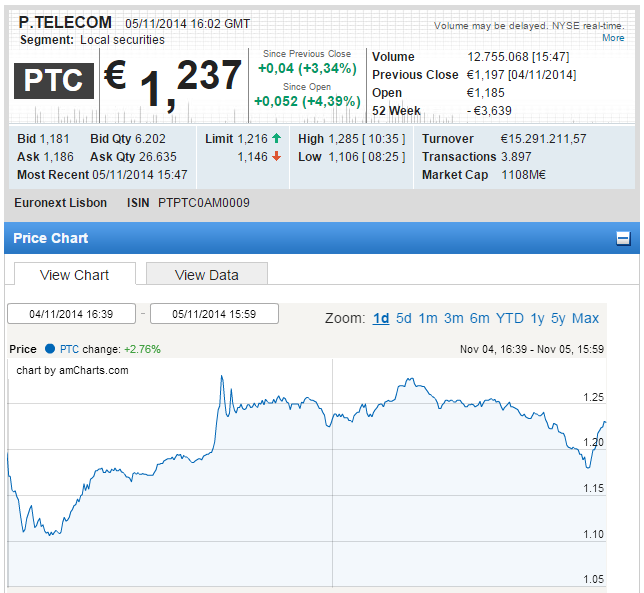Click the blue PTC legend dot
Image resolution: width=644 pixels, height=593 pixels.
[50, 349]
